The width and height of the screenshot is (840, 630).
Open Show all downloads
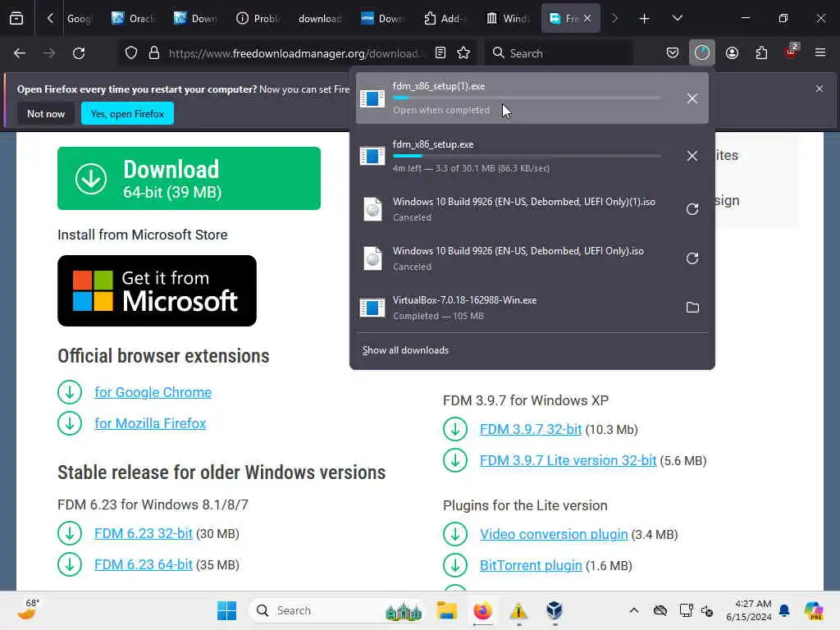405,350
